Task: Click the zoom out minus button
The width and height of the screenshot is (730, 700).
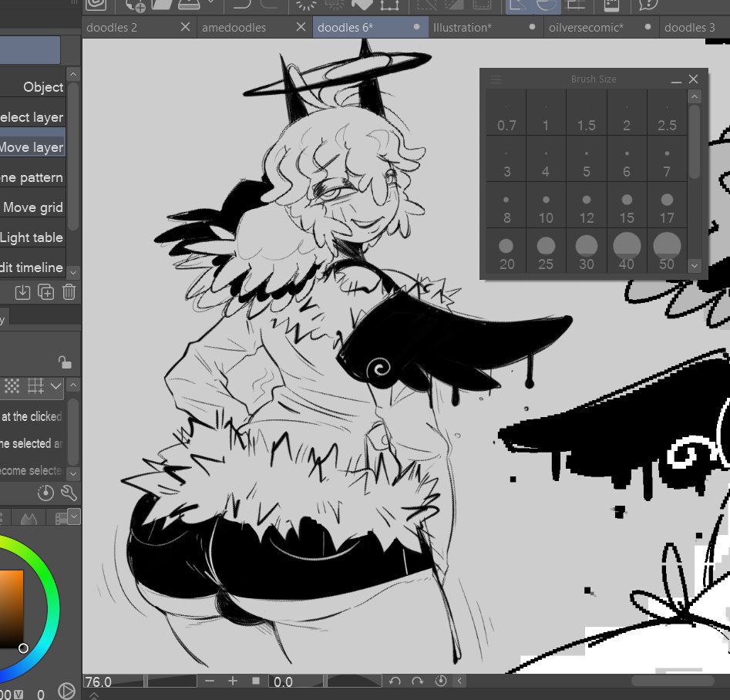Action: pos(210,681)
